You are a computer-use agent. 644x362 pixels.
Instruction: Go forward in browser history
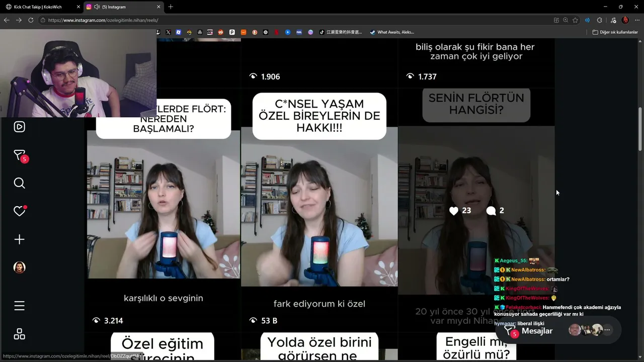coord(19,20)
